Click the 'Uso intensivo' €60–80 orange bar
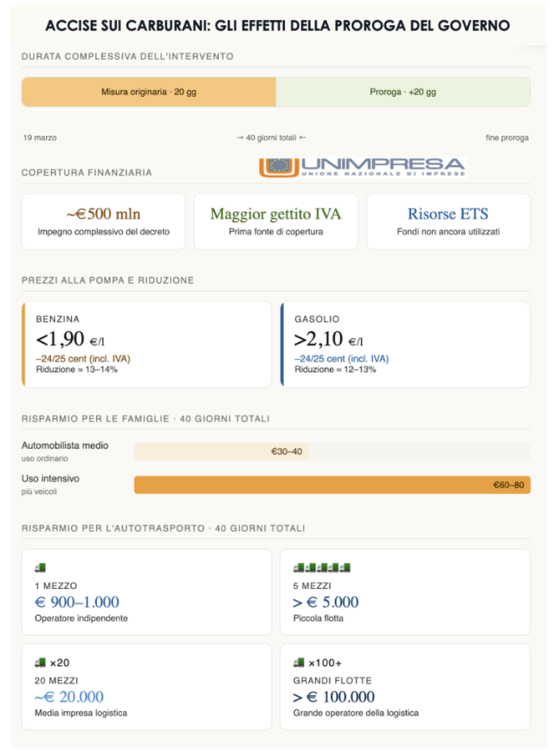 (x=332, y=485)
